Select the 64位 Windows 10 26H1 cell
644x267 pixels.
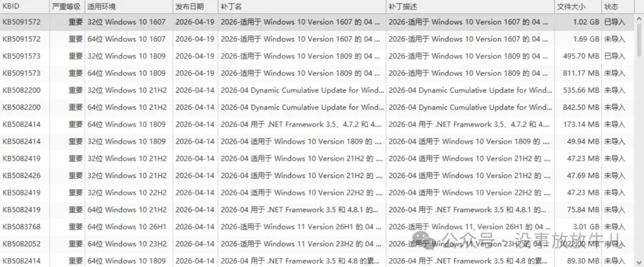[x=128, y=227]
